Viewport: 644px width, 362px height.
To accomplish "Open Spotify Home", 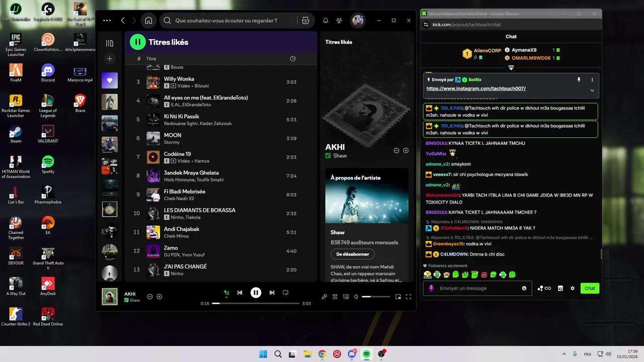I will [x=148, y=21].
